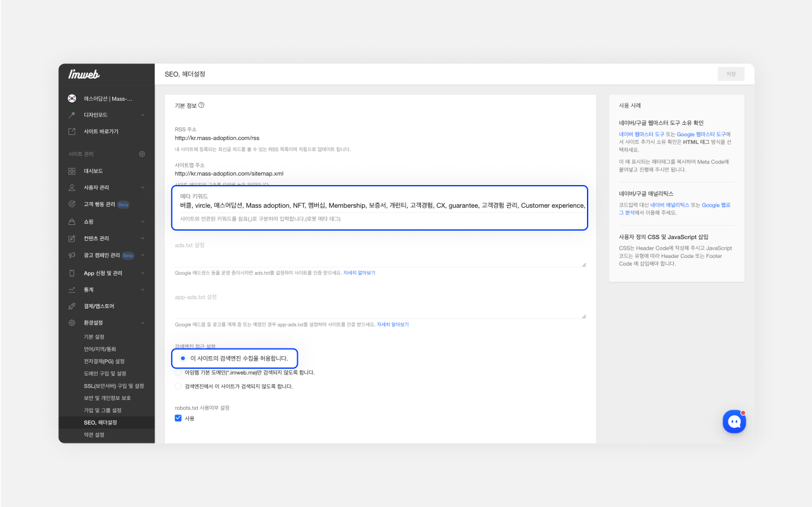The width and height of the screenshot is (812, 507).
Task: Uncheck the robots.txt 사용 checkbox
Action: 178,418
